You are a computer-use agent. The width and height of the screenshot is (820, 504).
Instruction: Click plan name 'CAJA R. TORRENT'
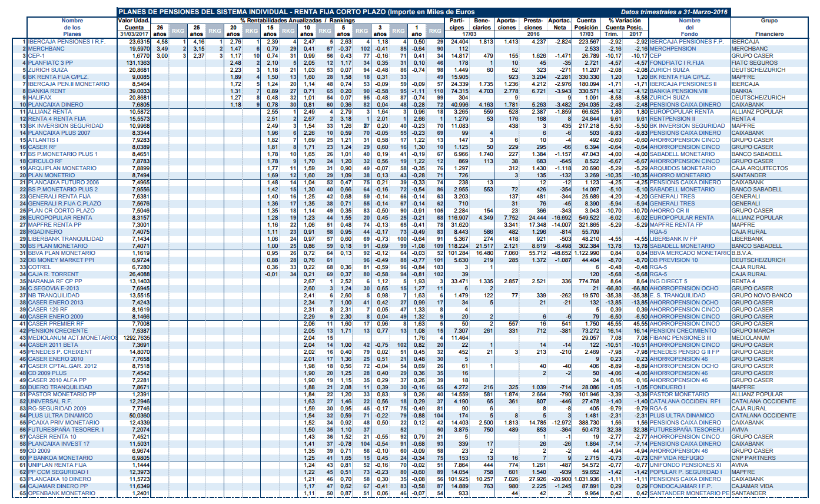coord(49,274)
